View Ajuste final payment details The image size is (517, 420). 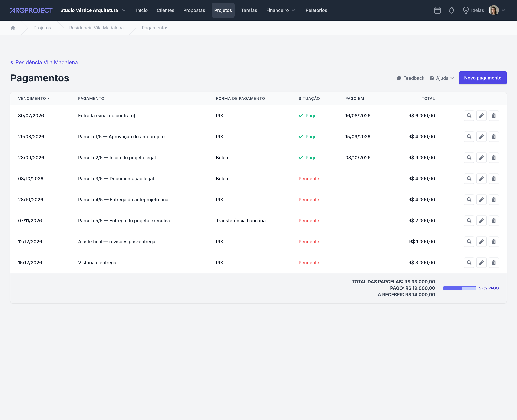[469, 242]
